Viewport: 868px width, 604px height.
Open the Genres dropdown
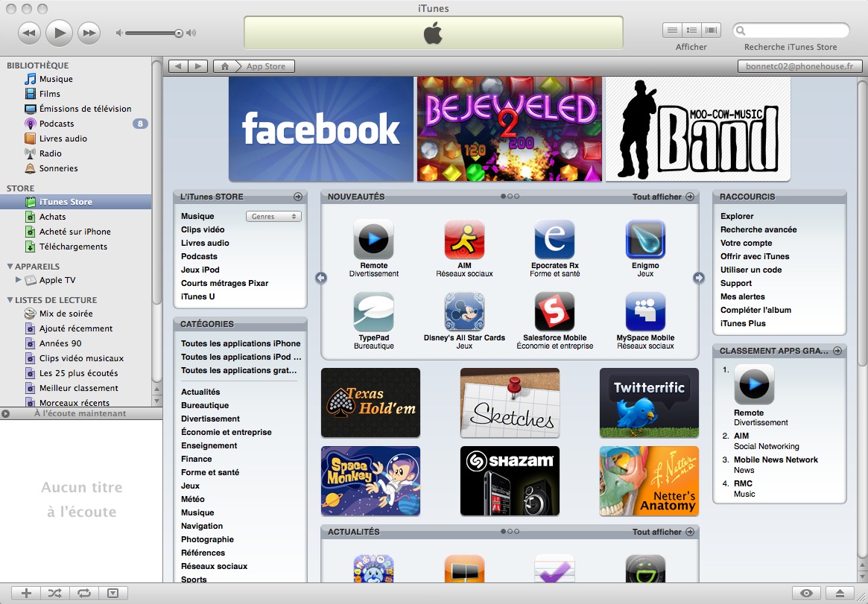coord(273,216)
